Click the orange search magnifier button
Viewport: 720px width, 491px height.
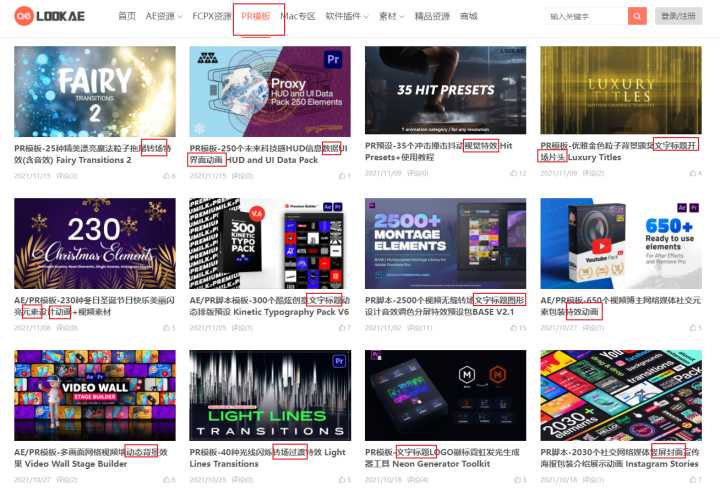pyautogui.click(x=637, y=17)
